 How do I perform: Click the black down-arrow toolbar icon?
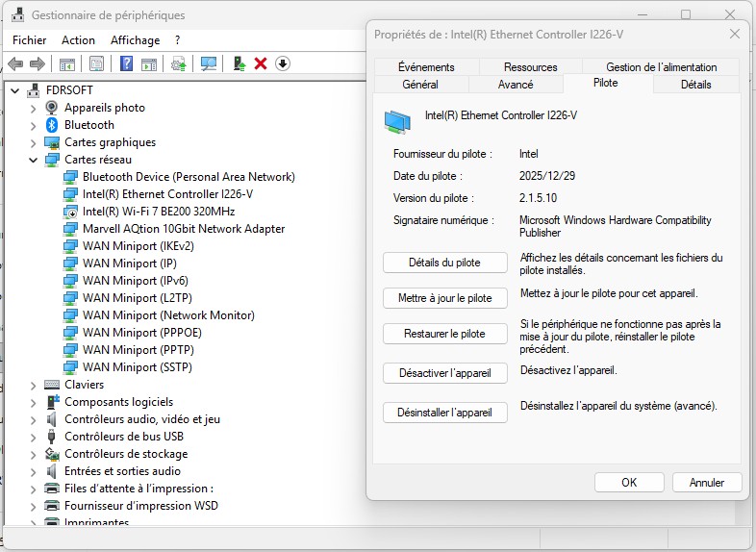point(283,63)
